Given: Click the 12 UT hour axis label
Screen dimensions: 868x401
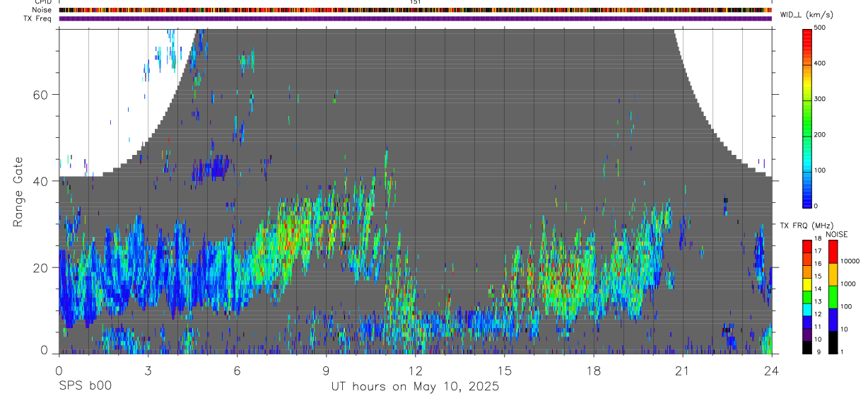Looking at the screenshot, I should [416, 370].
